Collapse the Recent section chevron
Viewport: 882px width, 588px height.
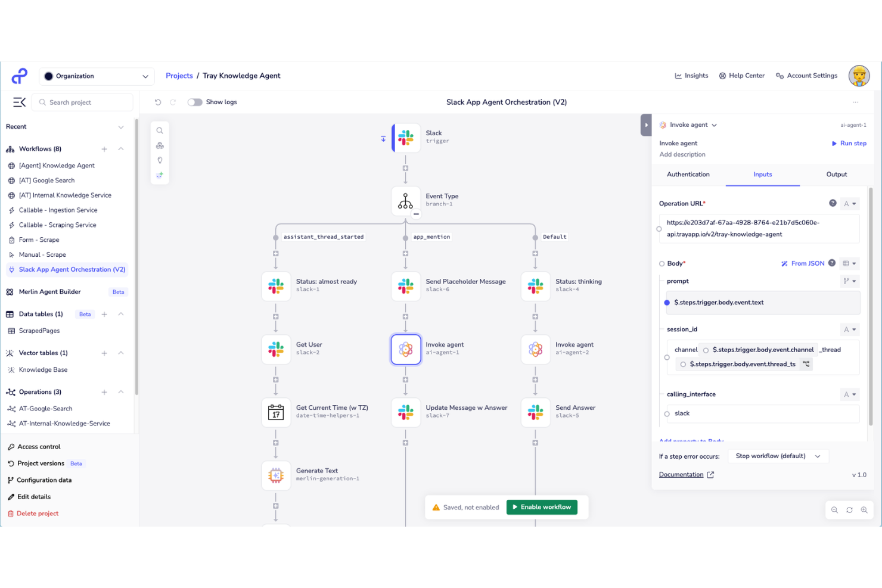point(121,127)
